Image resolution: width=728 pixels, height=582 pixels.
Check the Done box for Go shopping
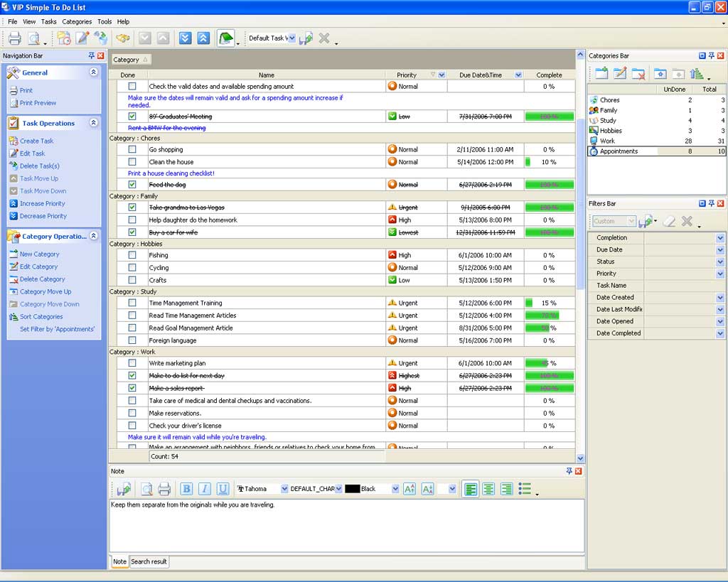click(x=132, y=150)
